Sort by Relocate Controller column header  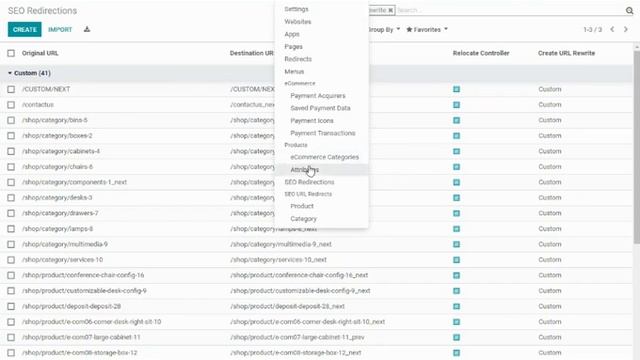pos(481,53)
